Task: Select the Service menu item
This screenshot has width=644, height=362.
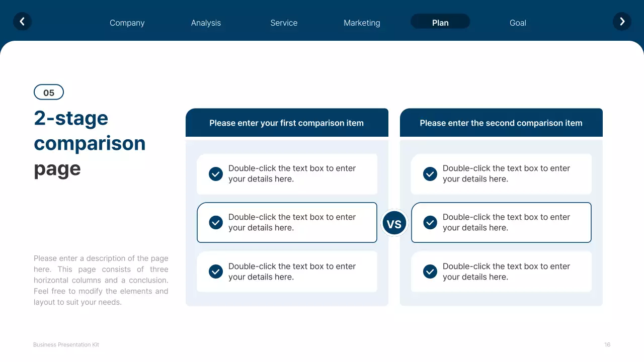Action: point(284,23)
